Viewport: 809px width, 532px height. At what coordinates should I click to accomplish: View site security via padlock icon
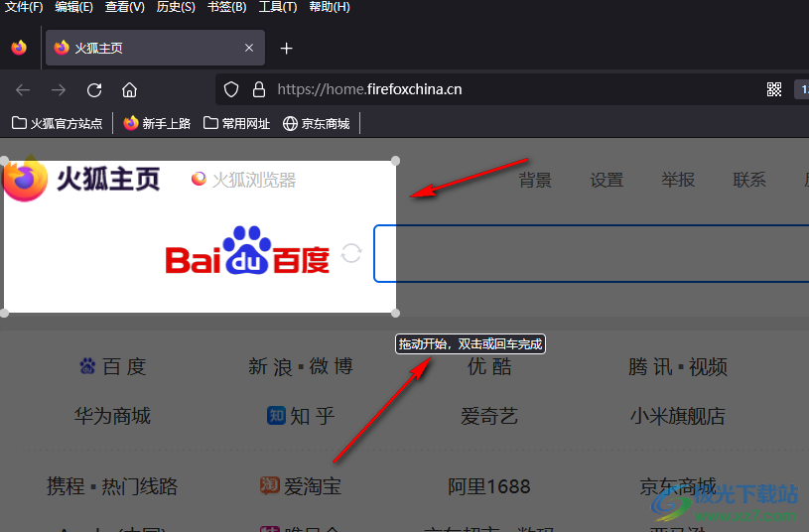click(259, 89)
